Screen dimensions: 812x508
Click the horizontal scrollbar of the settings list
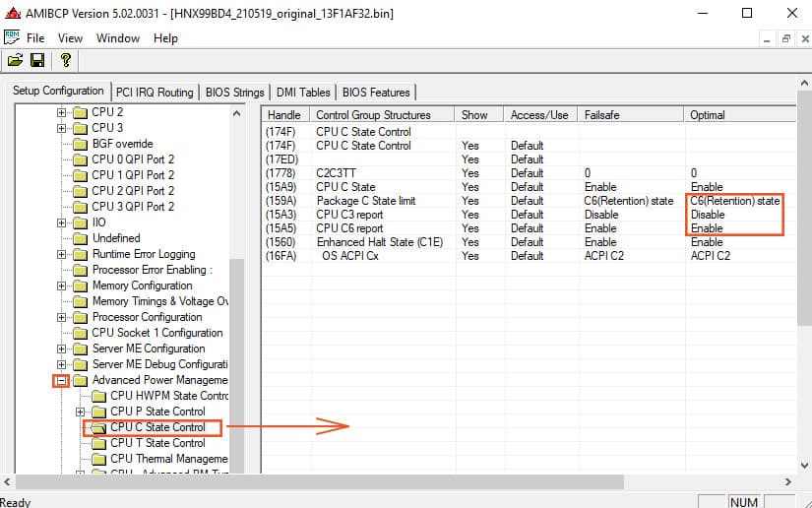click(x=443, y=481)
